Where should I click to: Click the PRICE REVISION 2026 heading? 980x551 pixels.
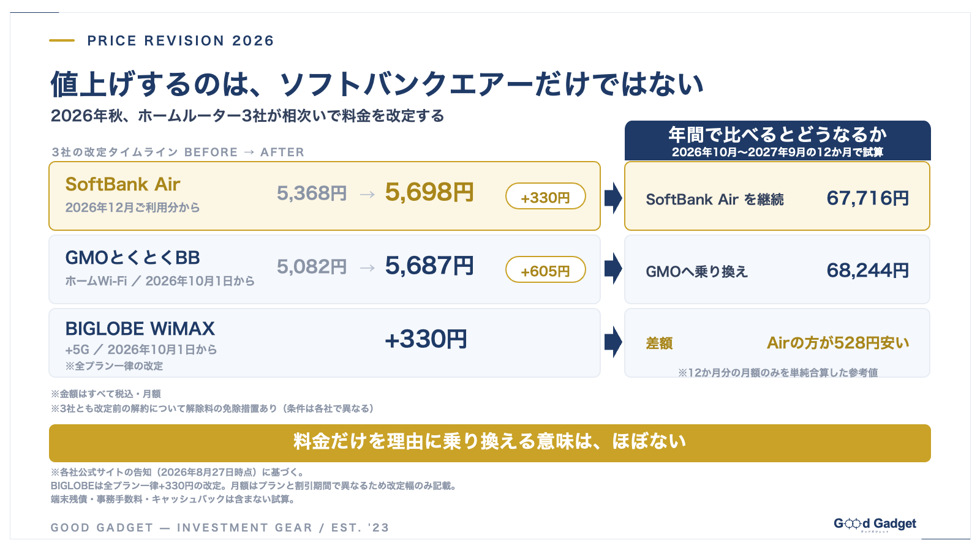pos(181,41)
